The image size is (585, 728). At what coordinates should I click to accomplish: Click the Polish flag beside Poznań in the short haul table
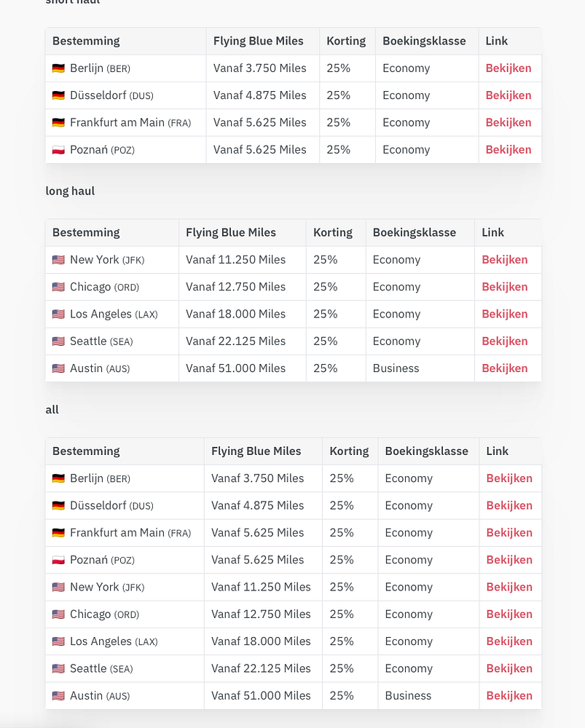point(58,150)
